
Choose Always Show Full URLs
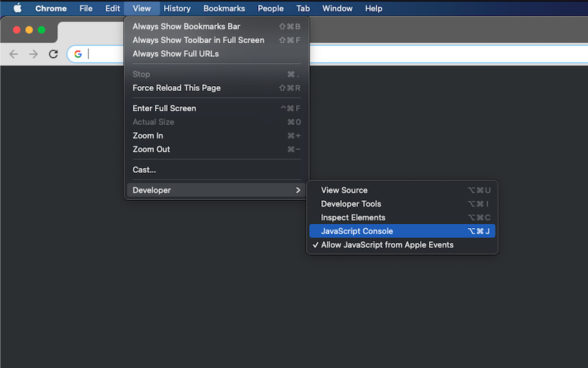[217, 54]
